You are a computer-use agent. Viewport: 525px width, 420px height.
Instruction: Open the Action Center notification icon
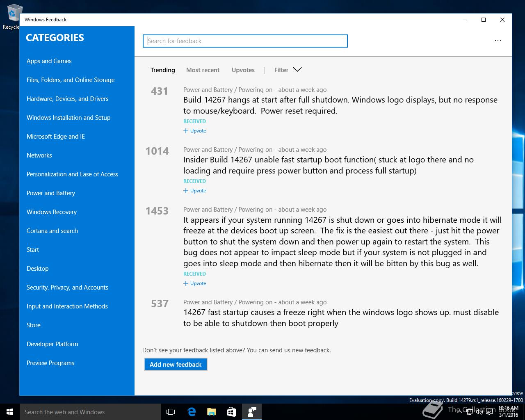coord(489,412)
